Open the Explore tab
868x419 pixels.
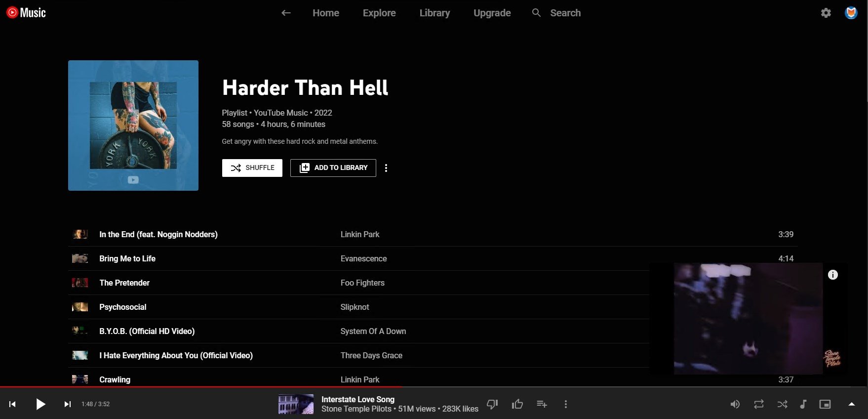(379, 13)
